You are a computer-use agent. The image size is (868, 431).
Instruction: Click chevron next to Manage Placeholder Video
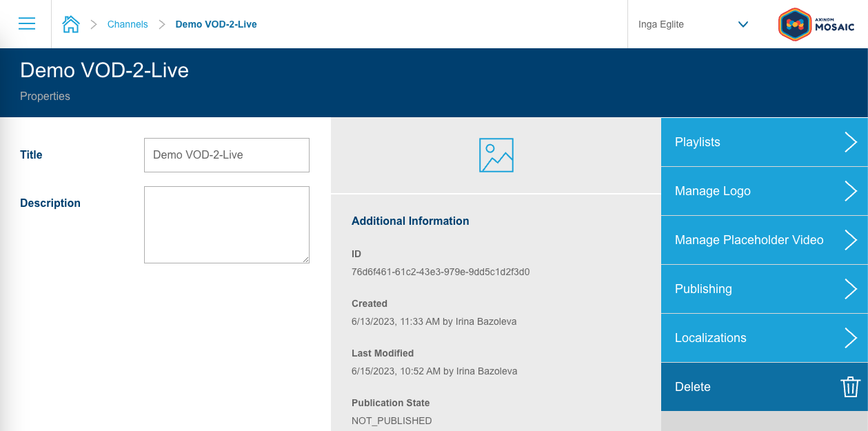(851, 240)
